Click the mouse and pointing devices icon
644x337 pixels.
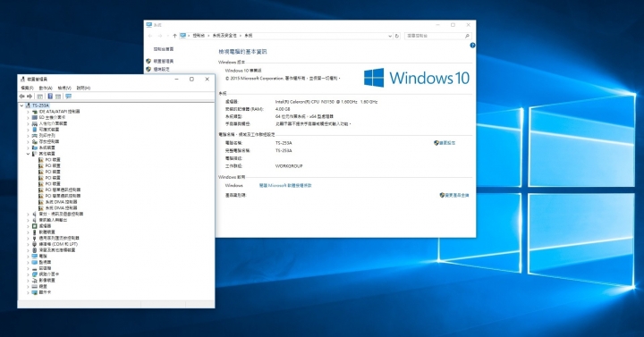[35, 250]
